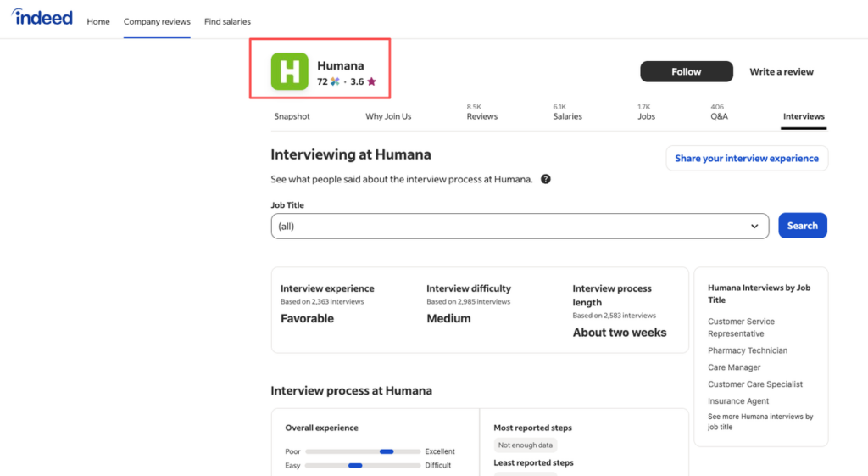Click the 3.6 rating number

tap(357, 81)
